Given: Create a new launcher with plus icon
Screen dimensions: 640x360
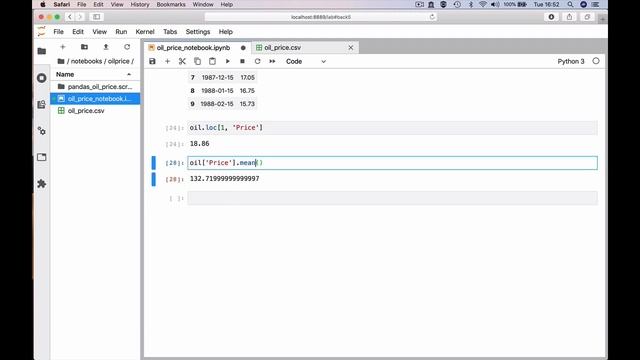Looking at the screenshot, I should pyautogui.click(x=62, y=47).
